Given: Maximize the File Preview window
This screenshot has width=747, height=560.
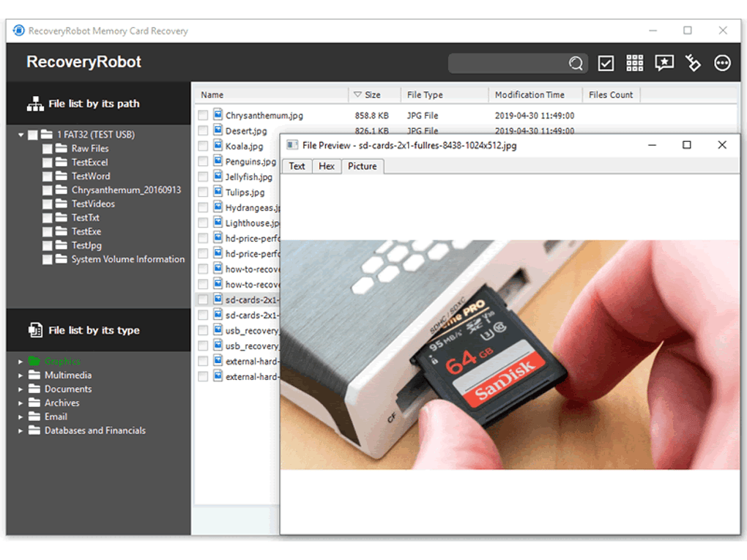Looking at the screenshot, I should [686, 145].
